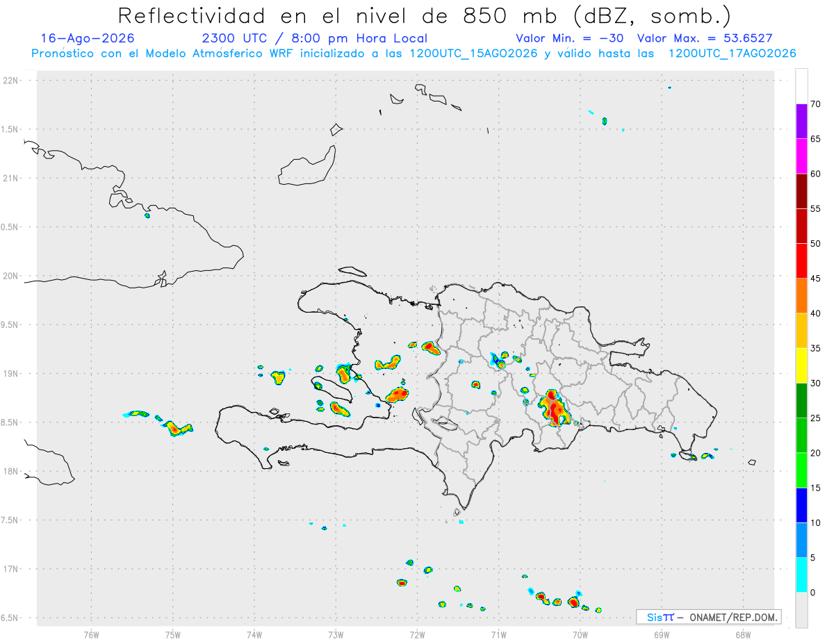Click the colorbar value '45'
Image resolution: width=834 pixels, height=644 pixels.
(x=815, y=279)
